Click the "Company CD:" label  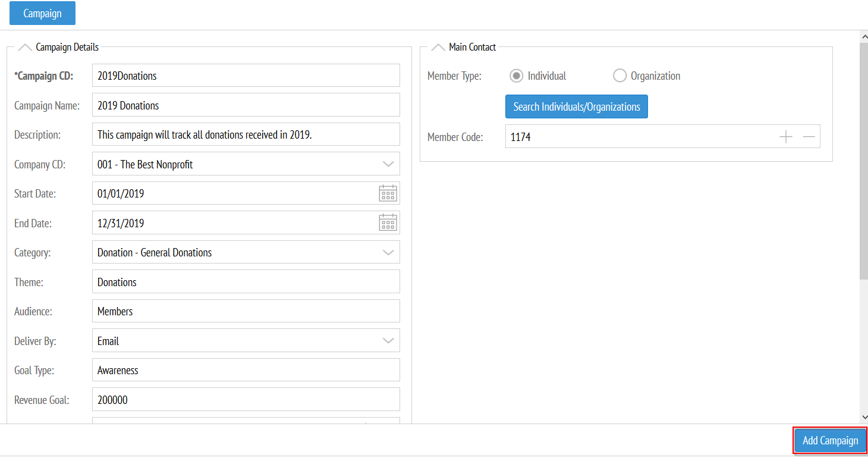tap(40, 164)
